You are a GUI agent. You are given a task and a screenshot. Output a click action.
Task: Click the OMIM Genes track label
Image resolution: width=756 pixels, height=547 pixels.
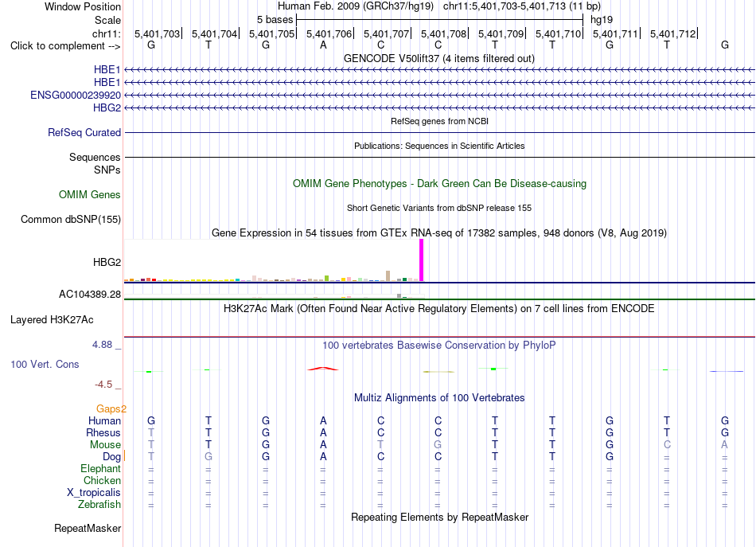[90, 194]
